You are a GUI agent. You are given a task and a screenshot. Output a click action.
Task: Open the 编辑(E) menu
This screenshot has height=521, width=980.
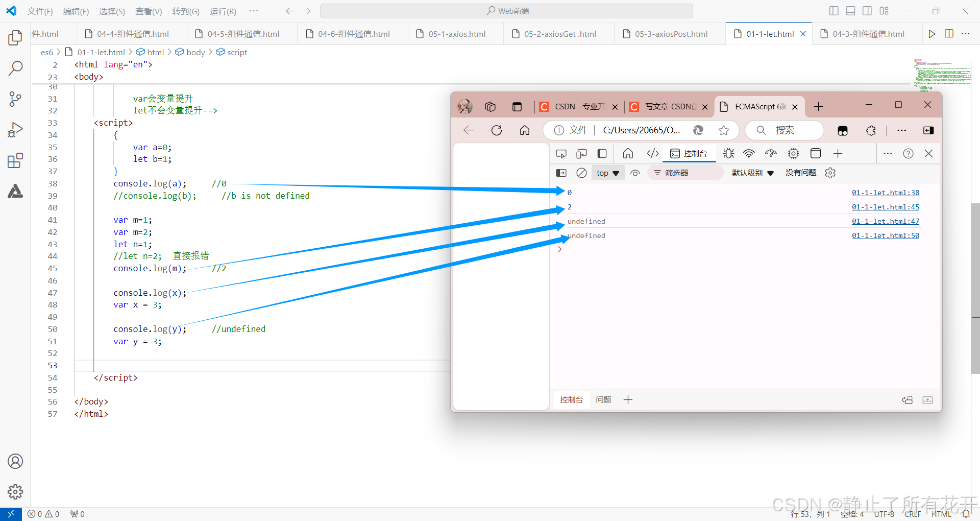click(x=76, y=11)
